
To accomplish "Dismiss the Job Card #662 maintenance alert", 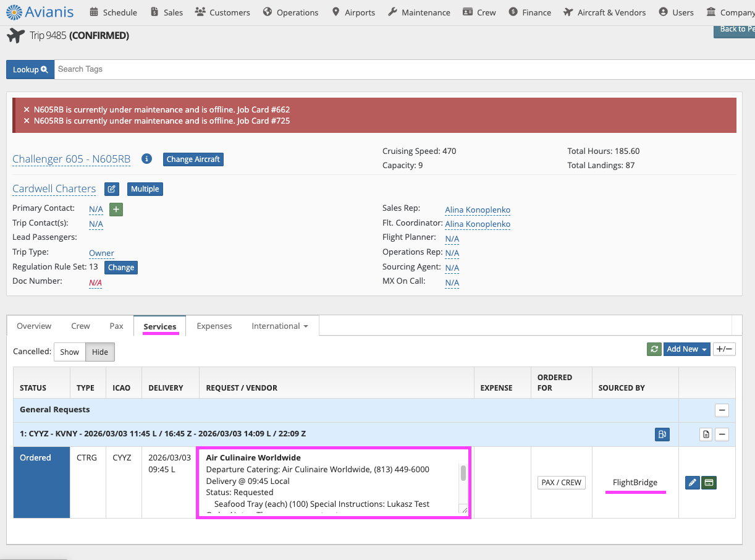I will click(27, 110).
